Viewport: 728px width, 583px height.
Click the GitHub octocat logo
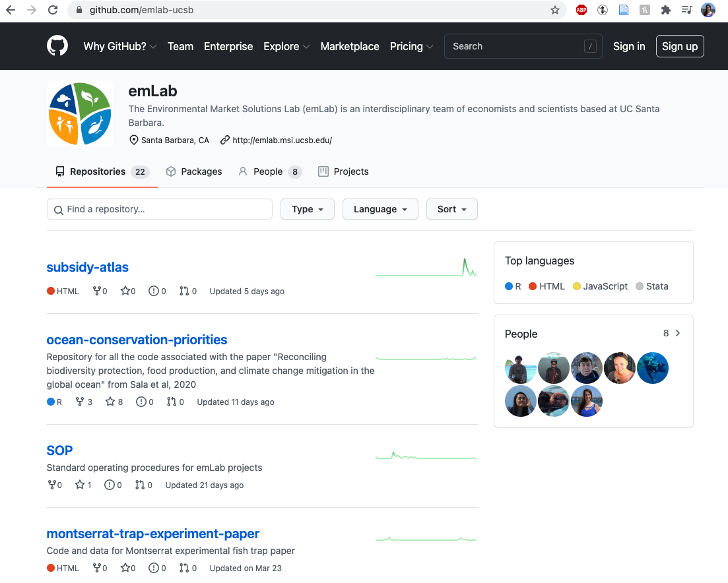[57, 46]
